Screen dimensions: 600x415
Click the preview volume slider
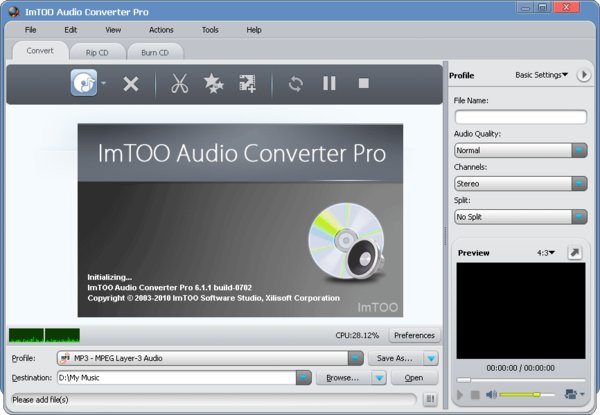pos(520,395)
